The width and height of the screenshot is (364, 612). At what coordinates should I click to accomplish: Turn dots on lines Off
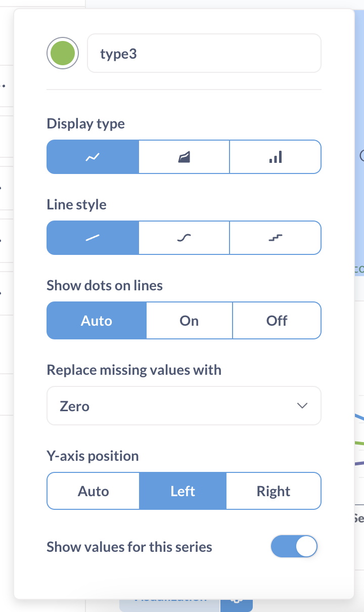pyautogui.click(x=277, y=320)
